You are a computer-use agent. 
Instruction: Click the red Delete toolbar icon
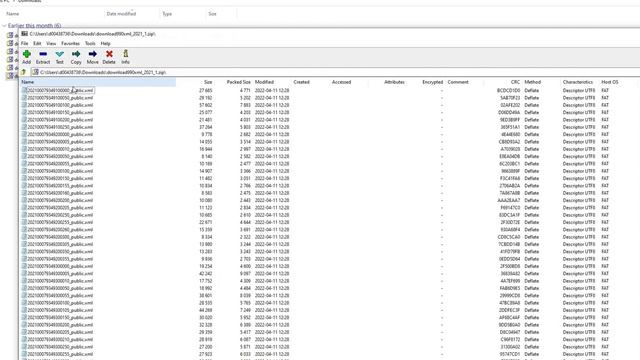pos(109,57)
